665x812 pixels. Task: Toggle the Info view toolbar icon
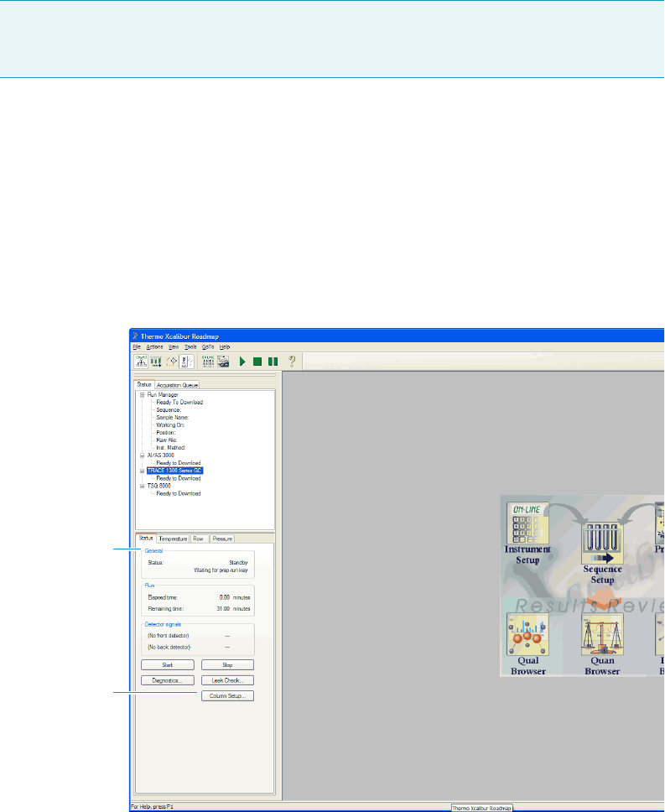(x=186, y=362)
